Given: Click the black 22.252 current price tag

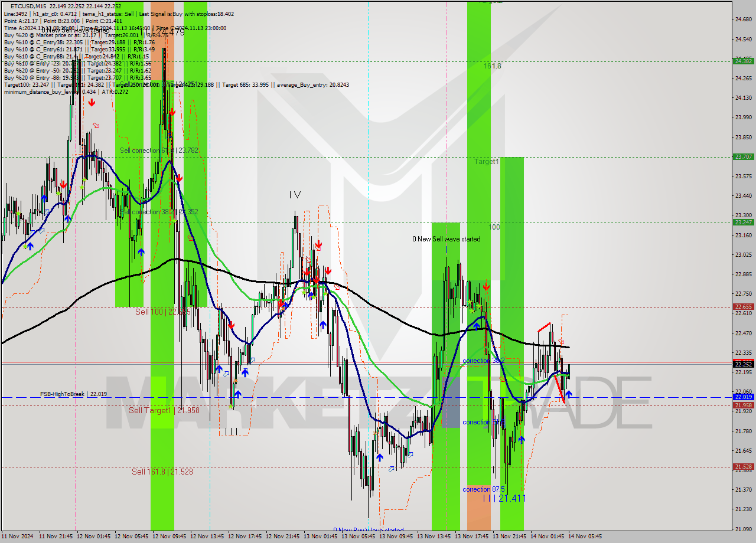Looking at the screenshot, I should (x=743, y=364).
